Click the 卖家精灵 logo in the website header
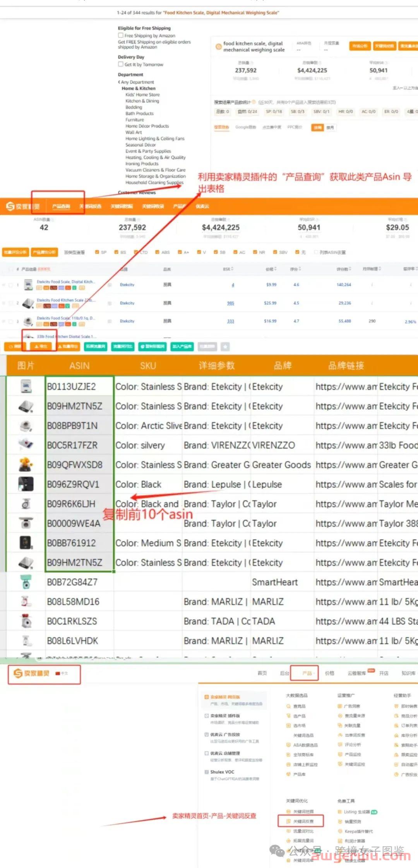 pos(32,673)
